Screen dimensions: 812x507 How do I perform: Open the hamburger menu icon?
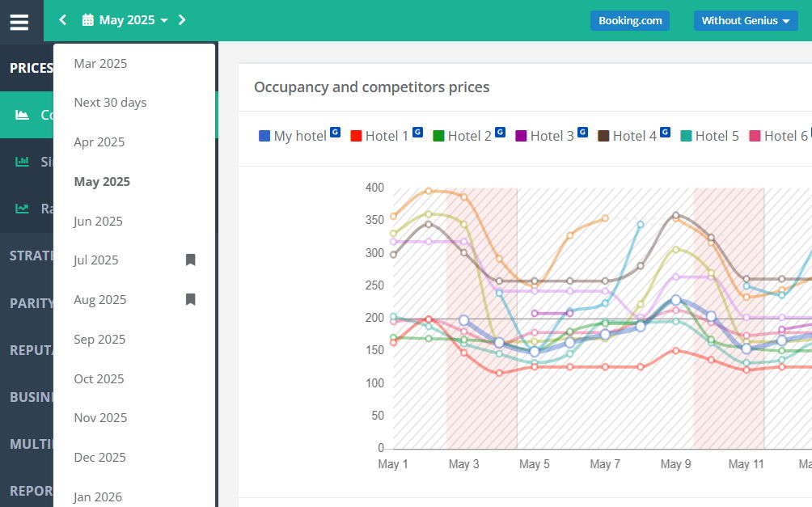pos(19,23)
